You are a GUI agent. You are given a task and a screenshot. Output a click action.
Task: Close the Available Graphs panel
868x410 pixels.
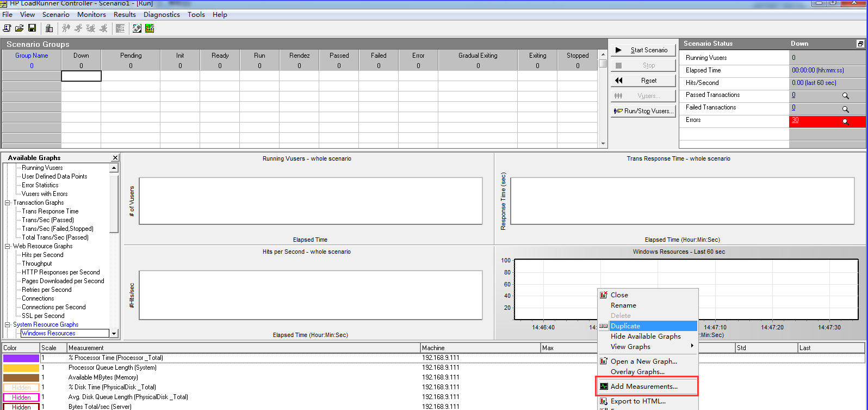pyautogui.click(x=115, y=157)
